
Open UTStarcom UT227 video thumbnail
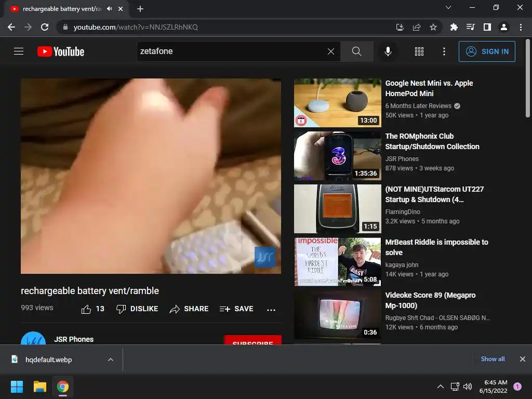(x=338, y=209)
